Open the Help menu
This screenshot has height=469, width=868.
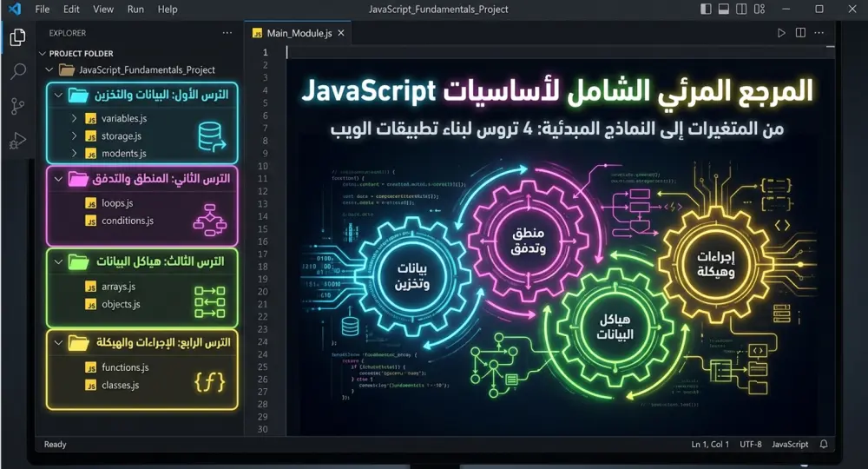(x=168, y=10)
